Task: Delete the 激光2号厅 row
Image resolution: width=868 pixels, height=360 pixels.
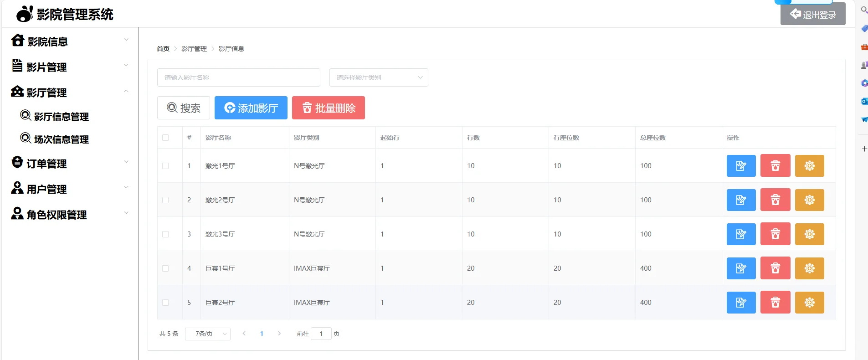Action: (775, 200)
